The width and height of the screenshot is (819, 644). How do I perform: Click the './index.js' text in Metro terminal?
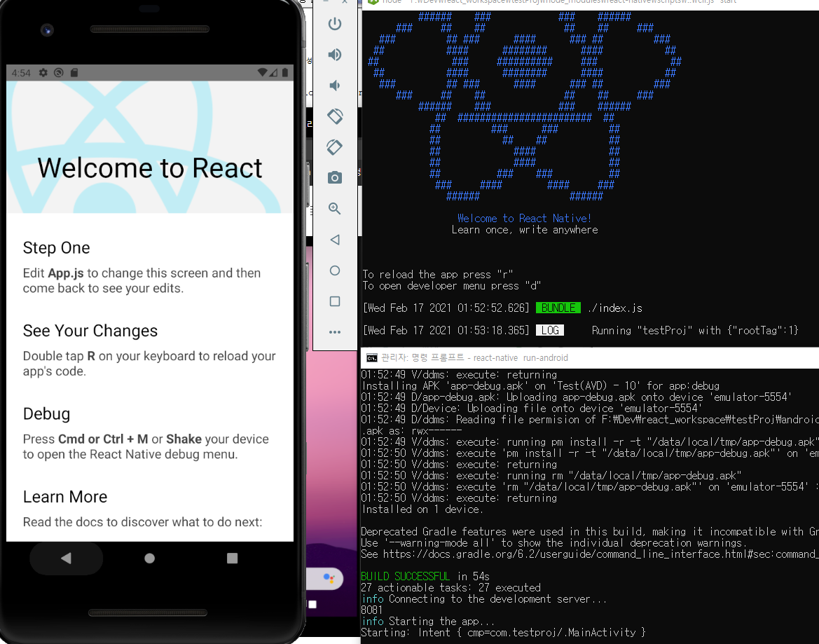614,308
